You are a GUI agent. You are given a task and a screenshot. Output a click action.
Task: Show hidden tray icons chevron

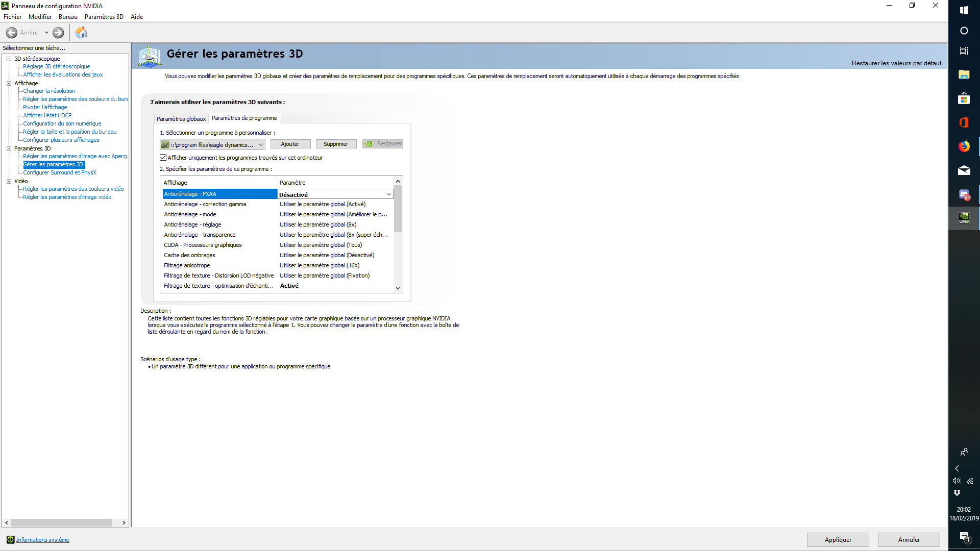point(957,468)
